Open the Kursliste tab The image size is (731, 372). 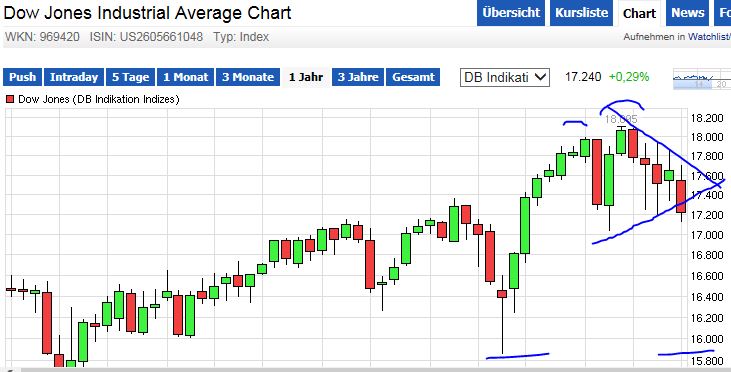[581, 13]
